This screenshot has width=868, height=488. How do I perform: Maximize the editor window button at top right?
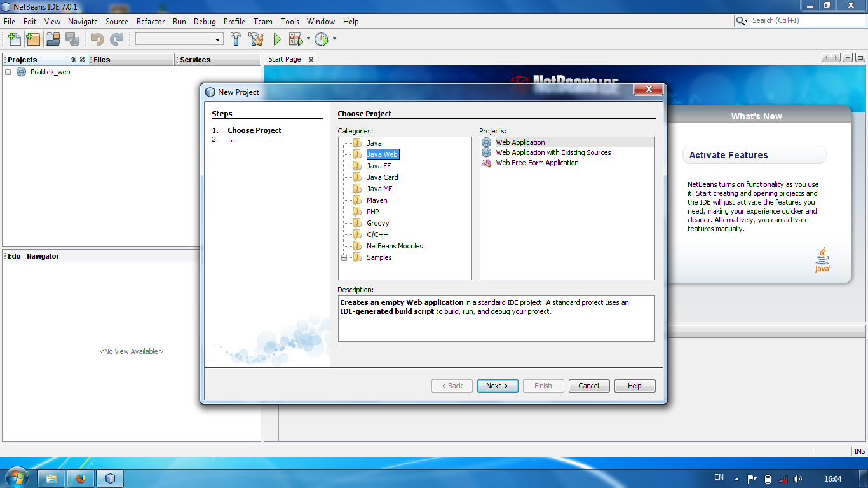[x=860, y=57]
